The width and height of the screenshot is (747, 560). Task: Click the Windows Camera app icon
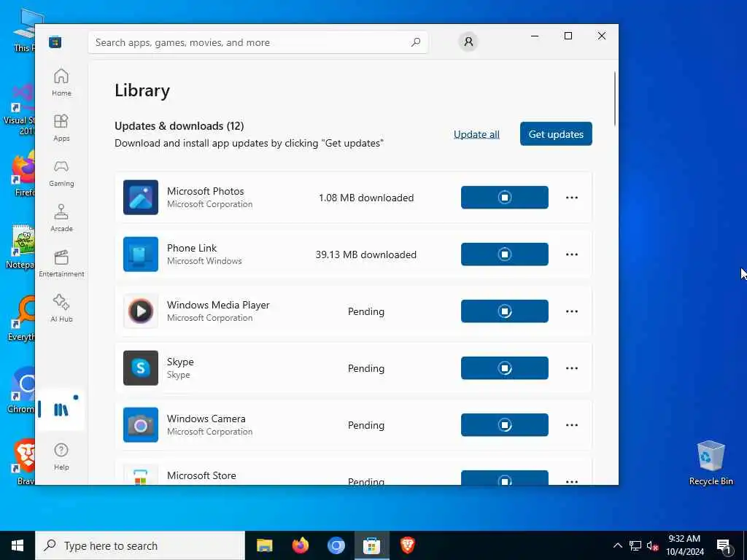141,425
